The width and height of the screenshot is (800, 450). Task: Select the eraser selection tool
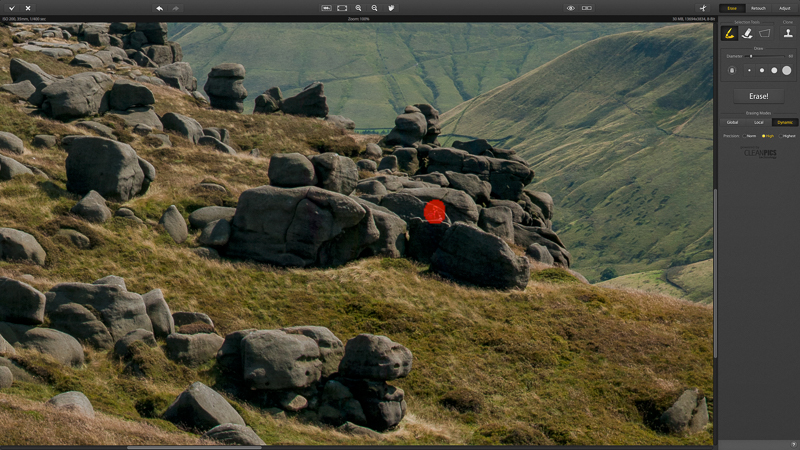tap(746, 33)
